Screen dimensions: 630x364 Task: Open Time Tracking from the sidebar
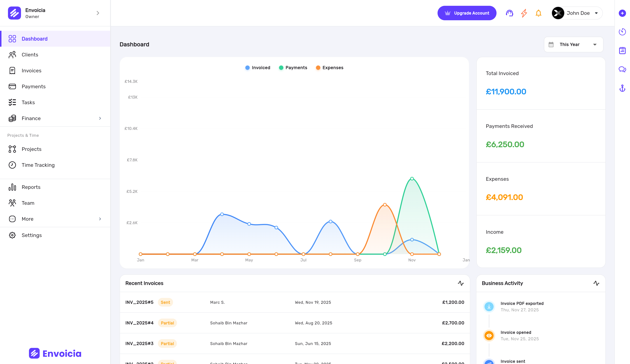(38, 165)
